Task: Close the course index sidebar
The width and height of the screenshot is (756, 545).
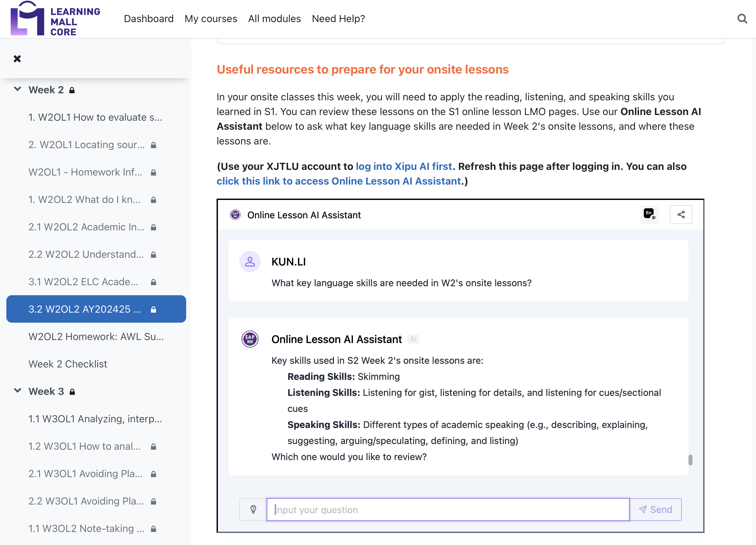Action: tap(17, 59)
